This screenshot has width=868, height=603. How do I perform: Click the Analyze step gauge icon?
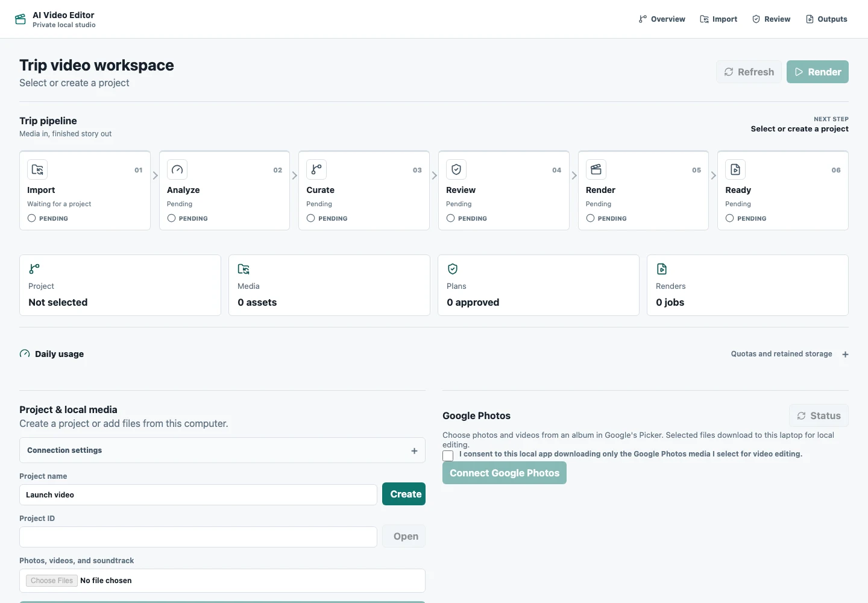tap(177, 169)
